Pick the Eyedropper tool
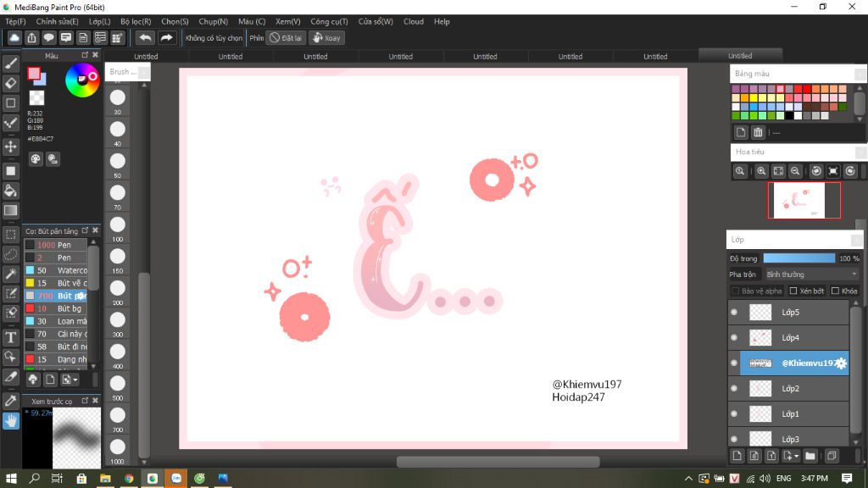This screenshot has width=868, height=488. point(10,401)
